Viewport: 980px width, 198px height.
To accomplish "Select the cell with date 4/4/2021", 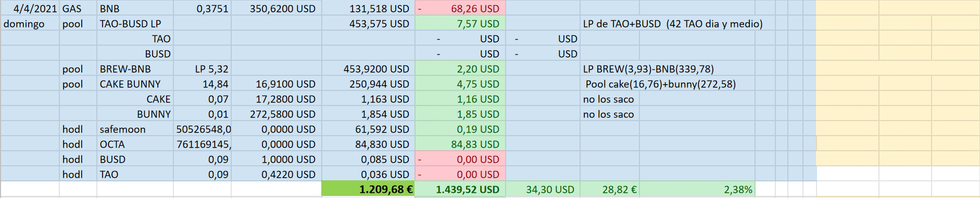I will click(x=30, y=8).
